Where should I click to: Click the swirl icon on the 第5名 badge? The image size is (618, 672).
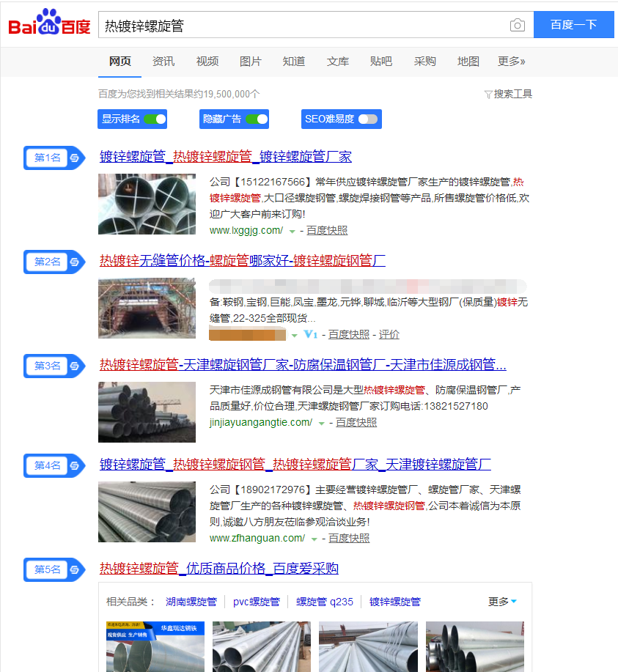pyautogui.click(x=74, y=569)
